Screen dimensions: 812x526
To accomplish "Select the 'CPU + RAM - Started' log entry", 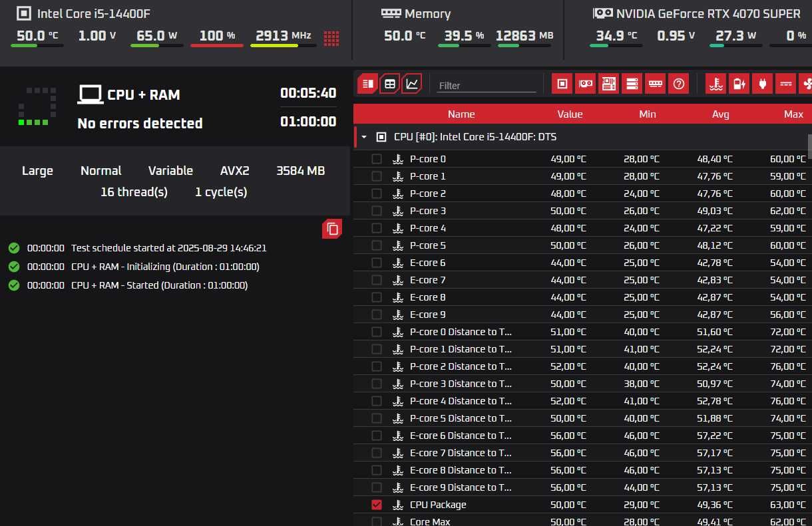I will pos(159,285).
